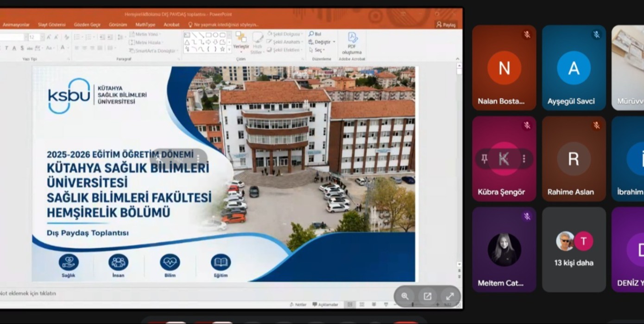Viewport: 644px width, 324px height.
Task: Toggle text shadow S formatting
Action: (22, 48)
